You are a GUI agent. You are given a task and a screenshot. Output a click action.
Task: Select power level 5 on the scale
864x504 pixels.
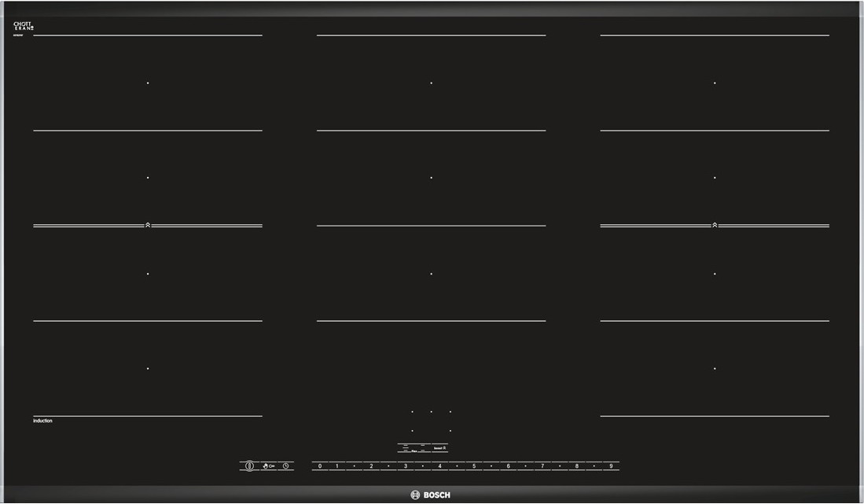(x=474, y=466)
